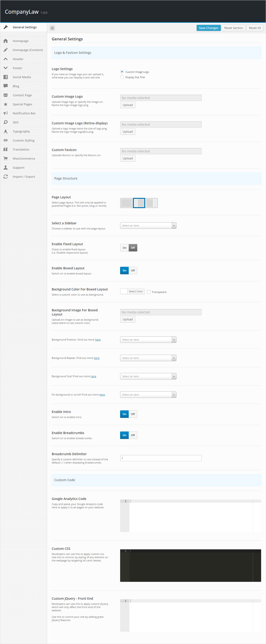Choose the full-width page layout thumbnail
The image size is (266, 644).
[126, 203]
